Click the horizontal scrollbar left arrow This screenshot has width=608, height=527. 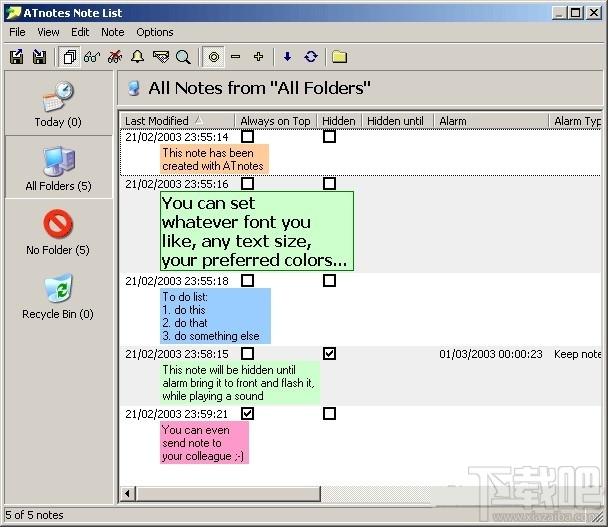coord(127,494)
